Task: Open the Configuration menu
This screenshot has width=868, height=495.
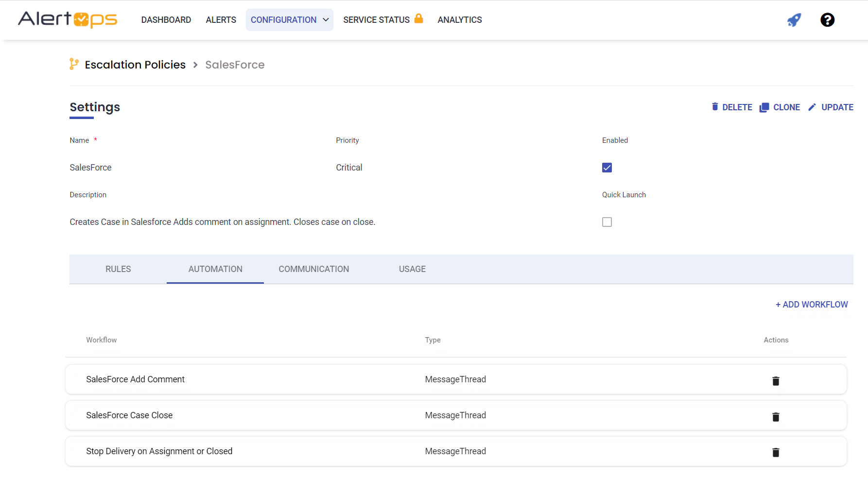Action: tap(290, 20)
